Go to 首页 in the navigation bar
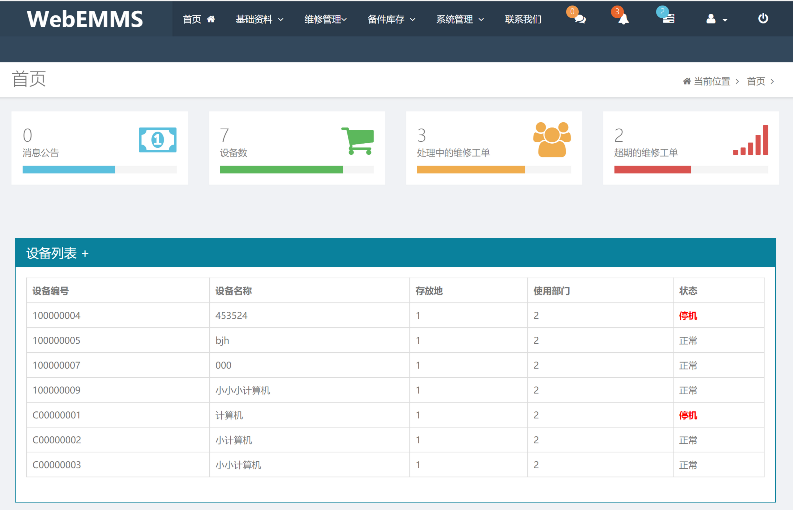The height and width of the screenshot is (510, 793). (198, 19)
